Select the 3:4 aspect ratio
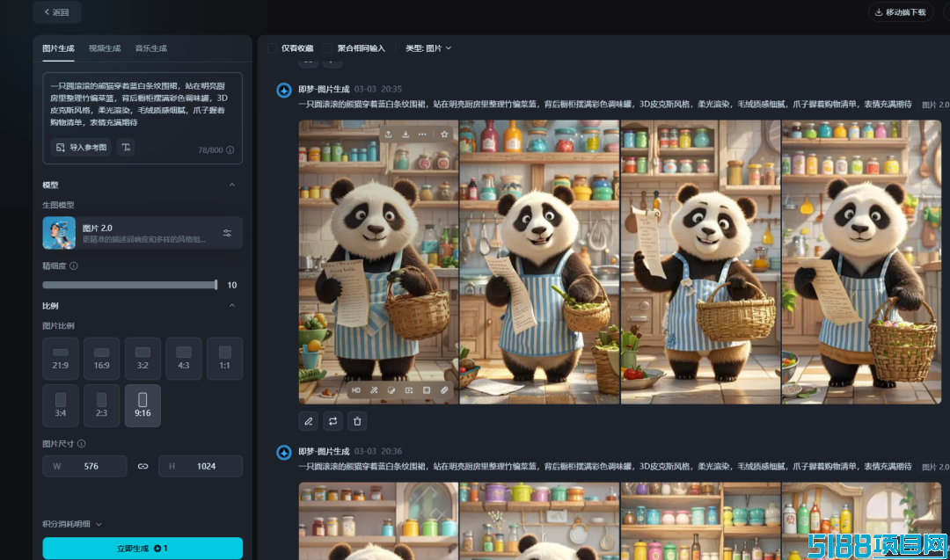The height and width of the screenshot is (560, 950). 61,405
